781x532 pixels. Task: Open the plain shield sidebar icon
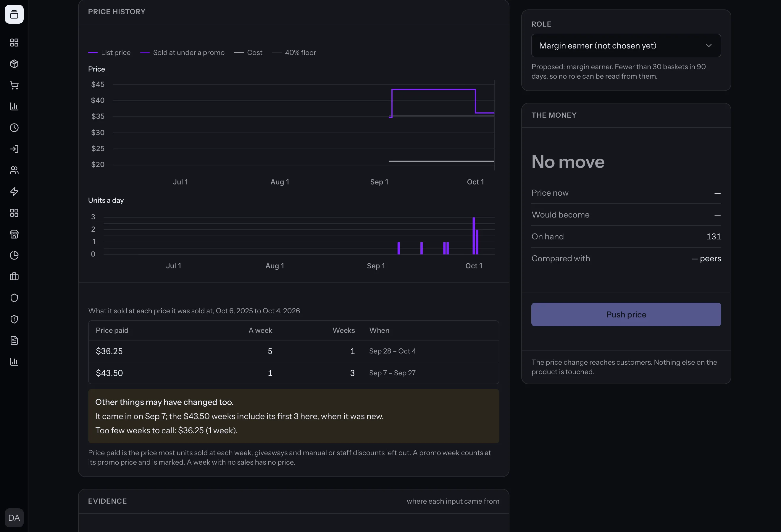pyautogui.click(x=14, y=298)
